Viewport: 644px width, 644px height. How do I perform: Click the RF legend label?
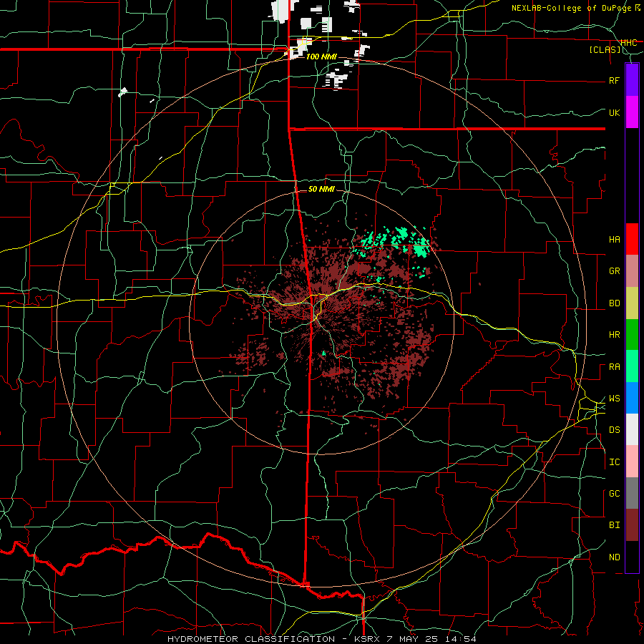[x=614, y=80]
